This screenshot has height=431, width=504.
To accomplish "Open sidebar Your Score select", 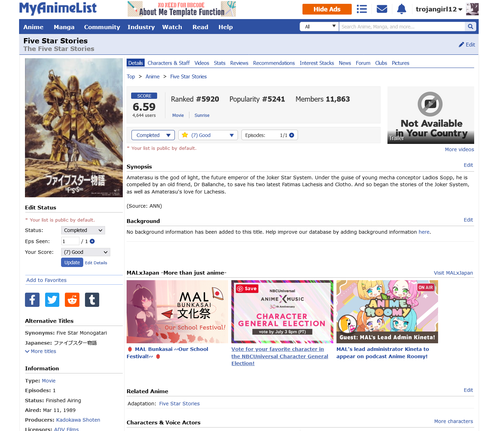I will point(86,252).
